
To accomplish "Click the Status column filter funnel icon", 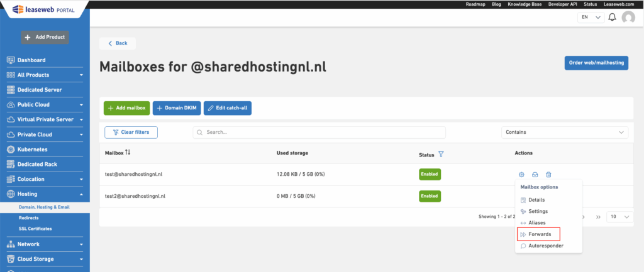I will [441, 155].
